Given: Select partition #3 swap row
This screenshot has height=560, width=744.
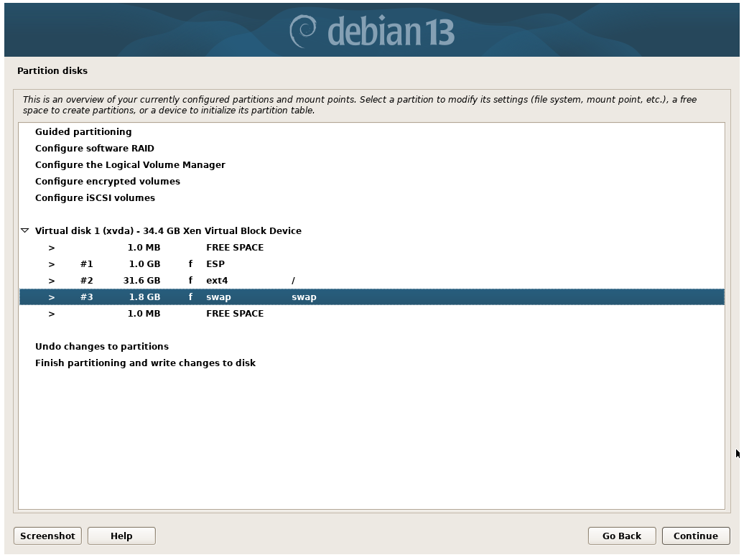Looking at the screenshot, I should 371,297.
